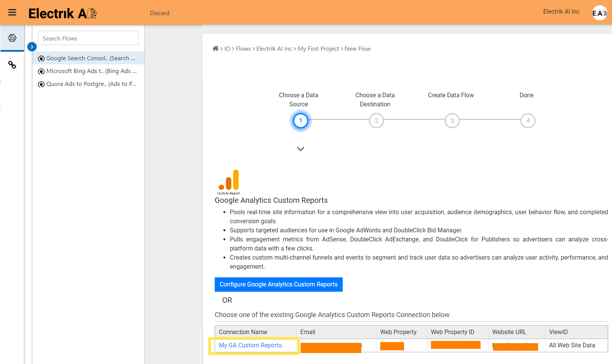Click the home breadcrumb icon
612x364 pixels.
[215, 48]
